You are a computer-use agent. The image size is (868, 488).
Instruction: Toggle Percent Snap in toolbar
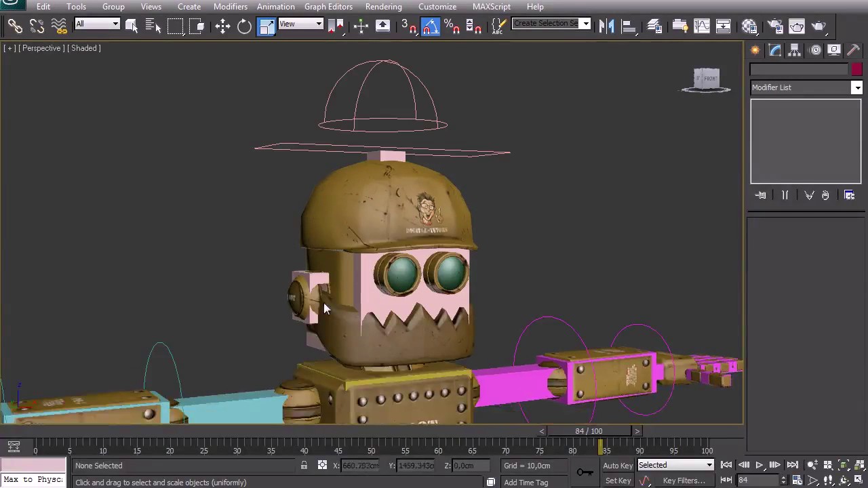[x=452, y=26]
